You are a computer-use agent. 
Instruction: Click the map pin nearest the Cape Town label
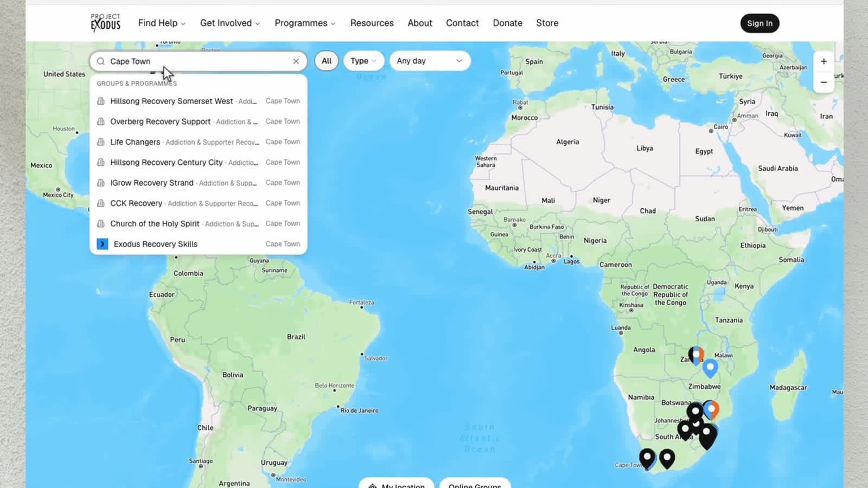[x=647, y=458]
